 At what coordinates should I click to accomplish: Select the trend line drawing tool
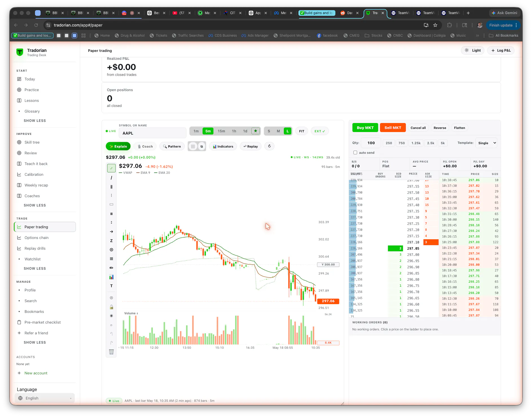click(x=111, y=178)
